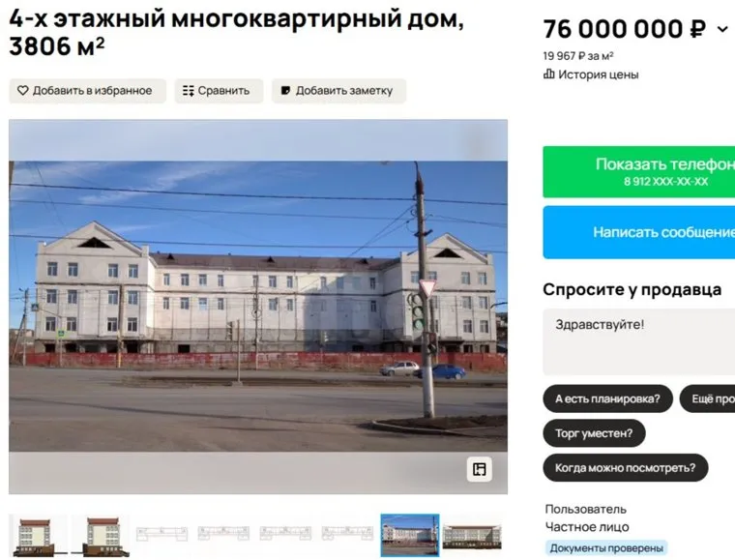Choose 'Когда можно посмотреть?' quick question

coord(626,468)
